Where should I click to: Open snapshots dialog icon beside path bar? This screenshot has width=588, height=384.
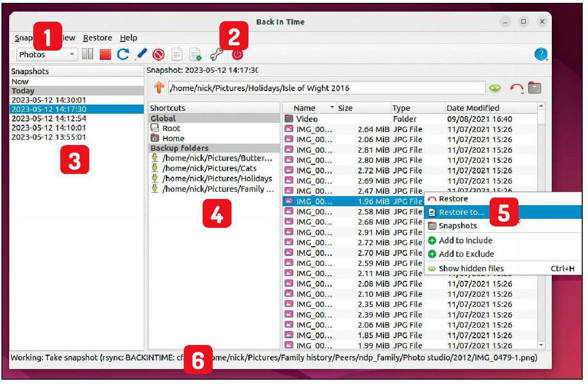(x=534, y=88)
